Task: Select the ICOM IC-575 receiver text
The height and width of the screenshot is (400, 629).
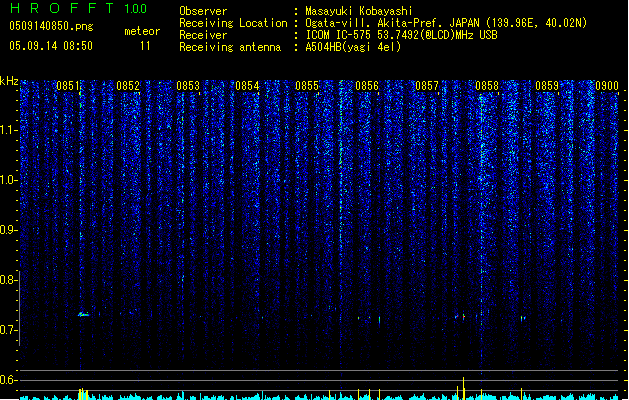Action: tap(401, 35)
